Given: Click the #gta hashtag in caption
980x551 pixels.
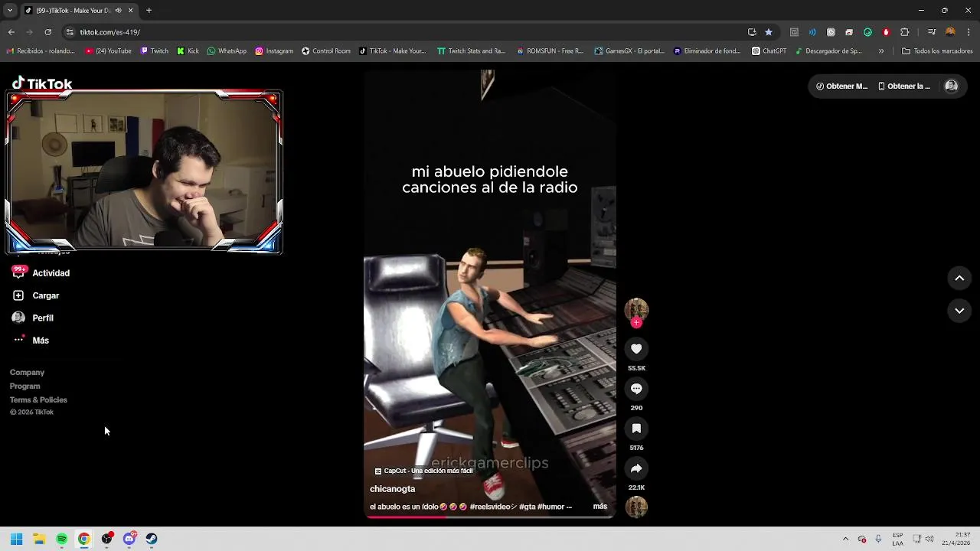Looking at the screenshot, I should pyautogui.click(x=527, y=507).
